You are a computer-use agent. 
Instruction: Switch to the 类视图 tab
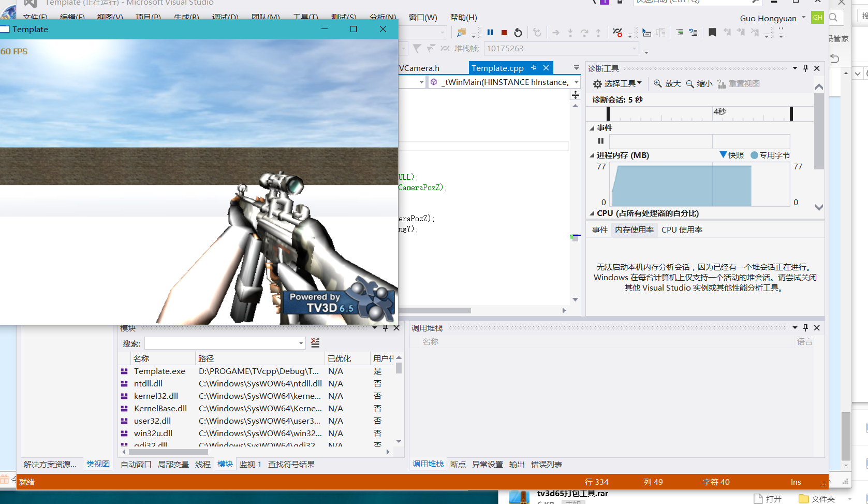(x=98, y=464)
